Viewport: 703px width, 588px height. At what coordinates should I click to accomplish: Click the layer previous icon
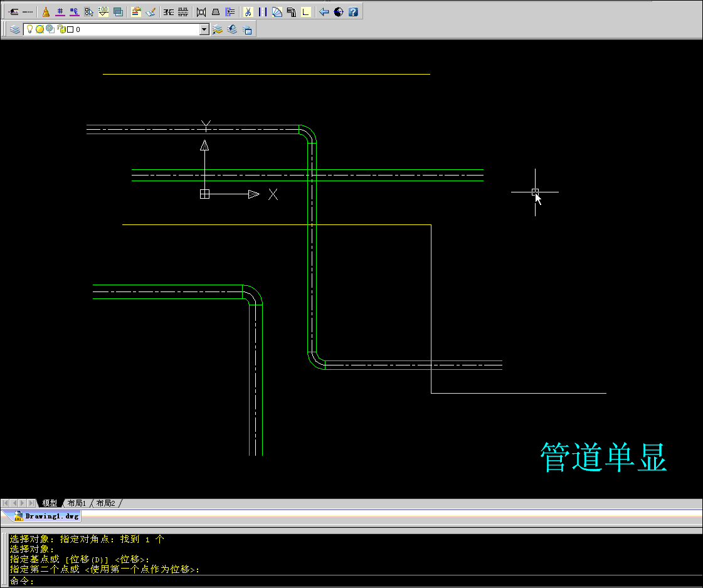pos(232,29)
